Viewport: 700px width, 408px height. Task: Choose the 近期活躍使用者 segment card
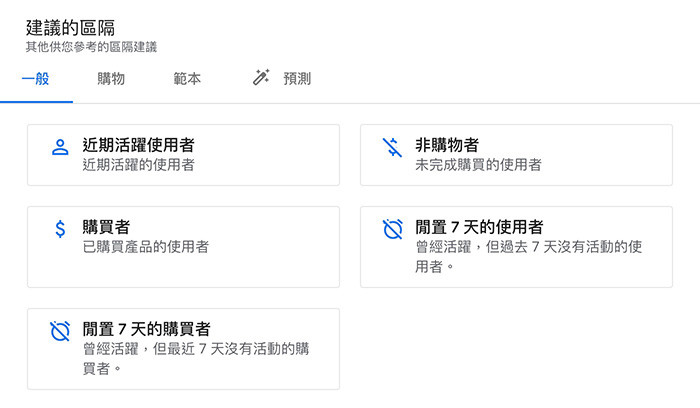tap(183, 155)
